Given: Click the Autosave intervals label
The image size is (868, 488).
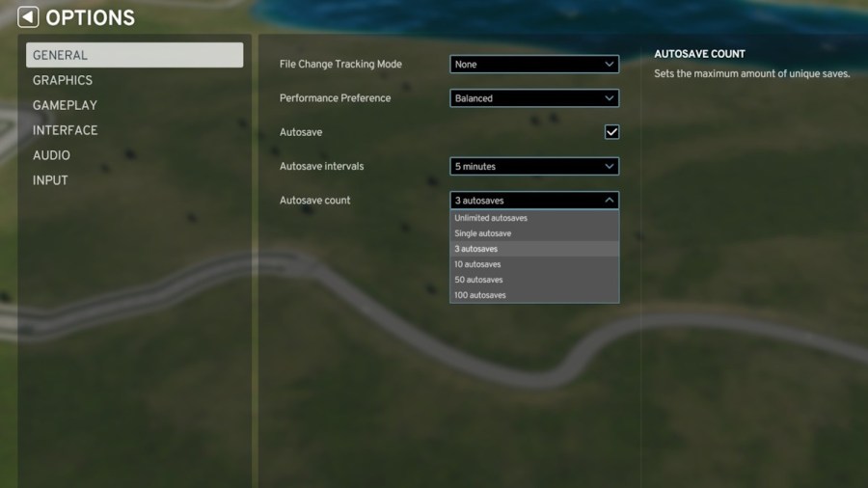Looking at the screenshot, I should 321,166.
